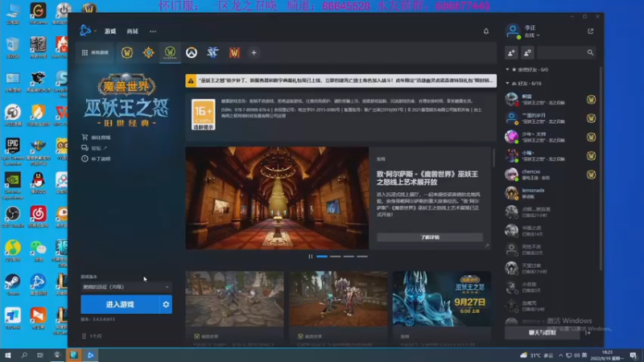Open Task View on taskbar
The width and height of the screenshot is (644, 362).
pos(39,355)
